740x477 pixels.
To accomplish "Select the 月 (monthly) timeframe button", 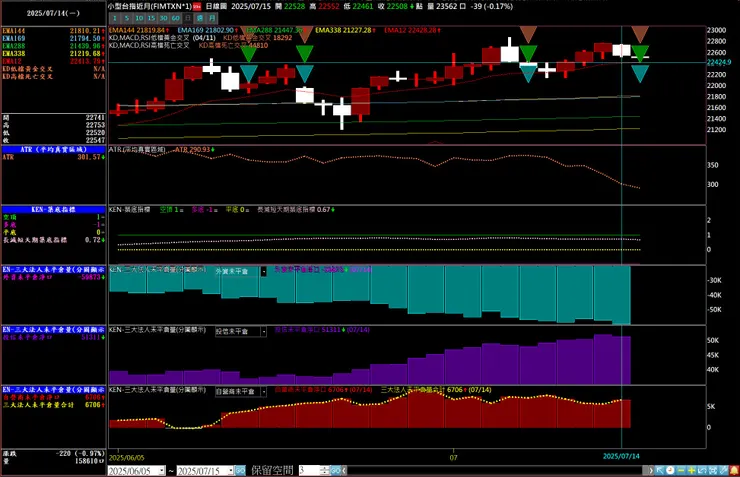I will (x=212, y=18).
